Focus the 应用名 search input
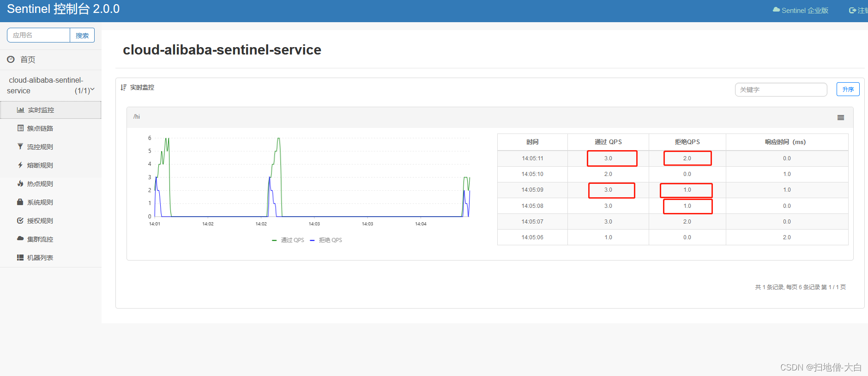This screenshot has width=868, height=376. 39,35
